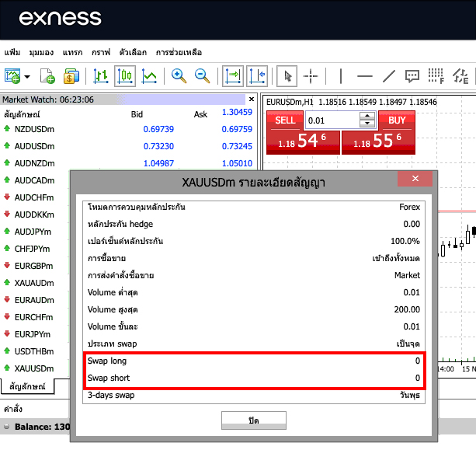This screenshot has height=471, width=476.
Task: Select the สัญลักษณ์ tab at bottom
Action: 27,386
